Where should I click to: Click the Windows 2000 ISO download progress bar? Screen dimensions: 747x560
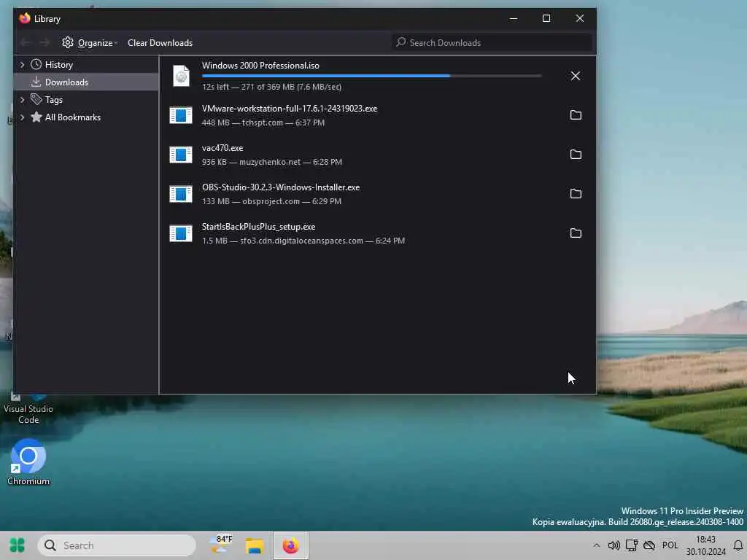coord(371,76)
